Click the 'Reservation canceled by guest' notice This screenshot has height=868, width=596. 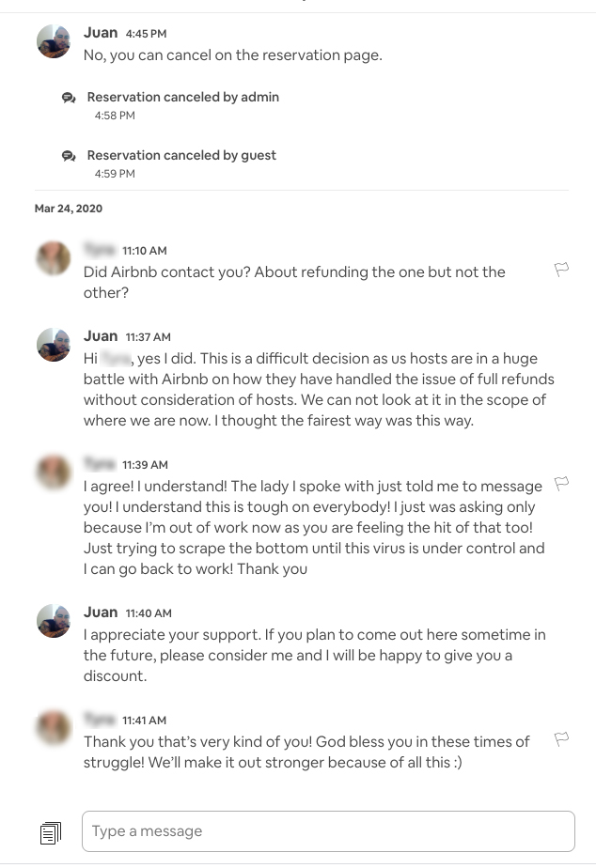coord(181,155)
